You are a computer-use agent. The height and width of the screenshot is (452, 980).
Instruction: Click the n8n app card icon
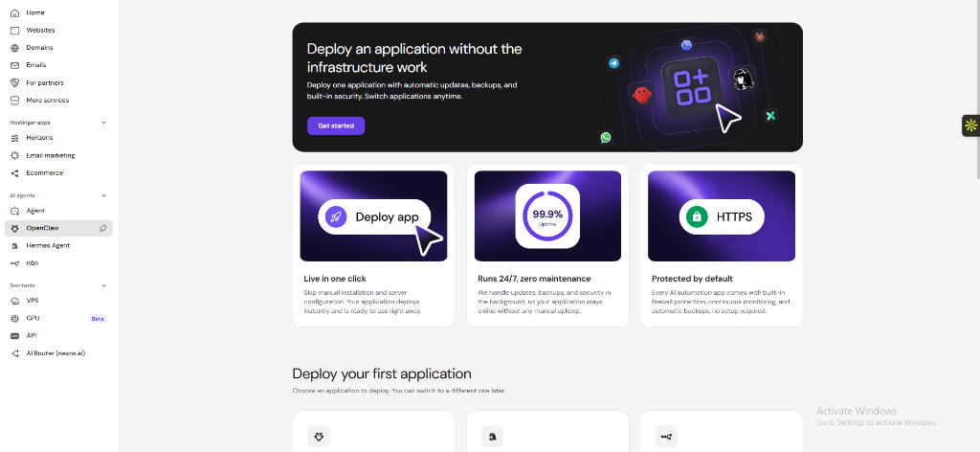pyautogui.click(x=666, y=437)
